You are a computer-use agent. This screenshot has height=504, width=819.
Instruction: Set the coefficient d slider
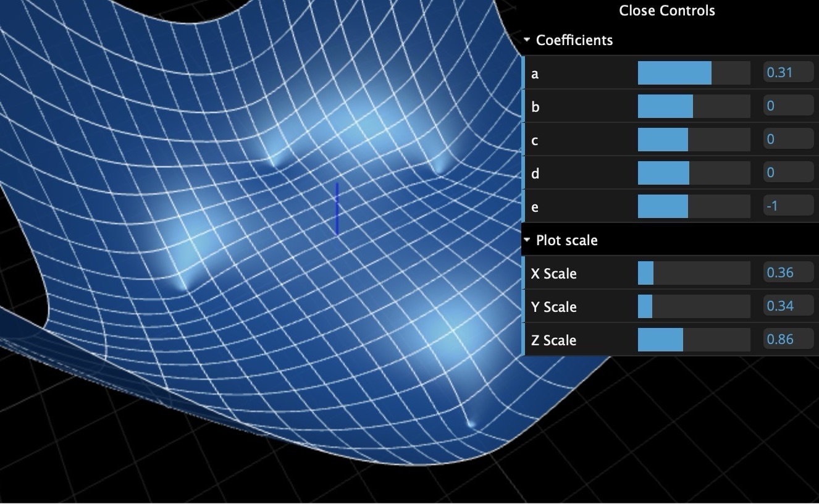(x=694, y=173)
